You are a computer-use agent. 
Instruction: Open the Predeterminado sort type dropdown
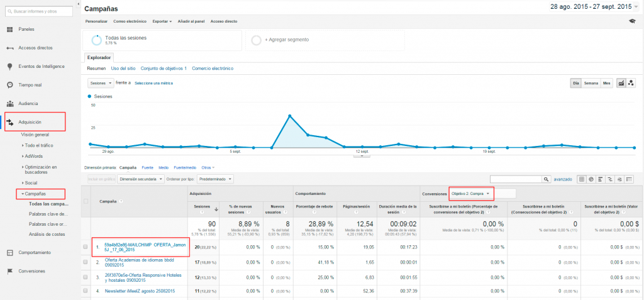(x=215, y=179)
